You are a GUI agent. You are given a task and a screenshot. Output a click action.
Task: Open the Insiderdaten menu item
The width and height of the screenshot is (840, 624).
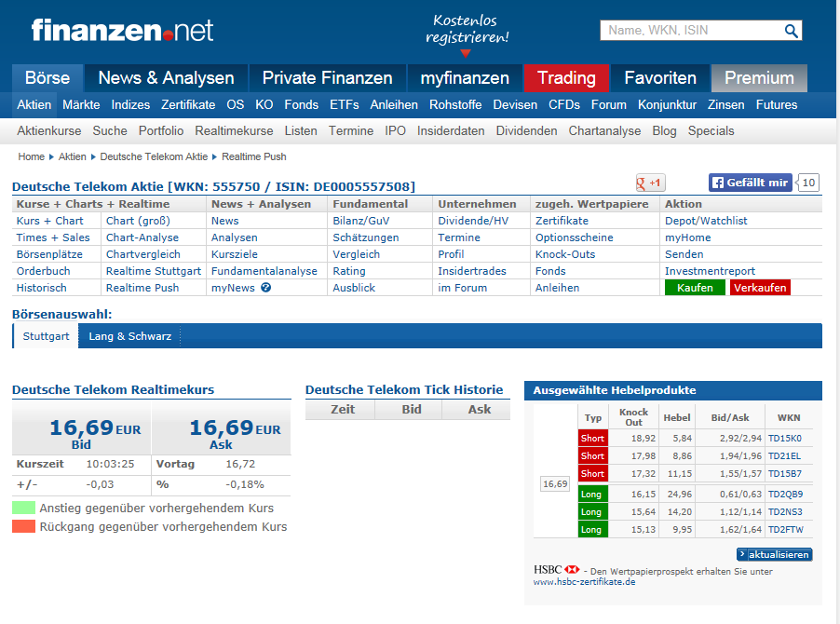(x=451, y=131)
